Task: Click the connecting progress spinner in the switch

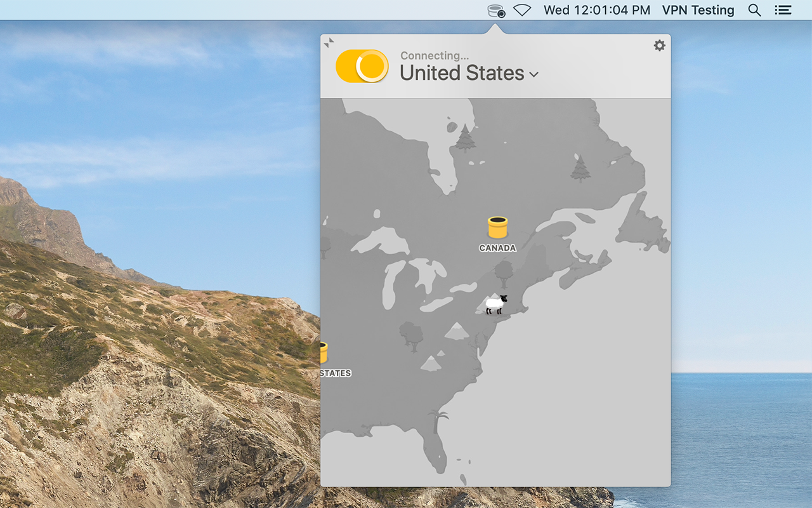Action: [373, 65]
